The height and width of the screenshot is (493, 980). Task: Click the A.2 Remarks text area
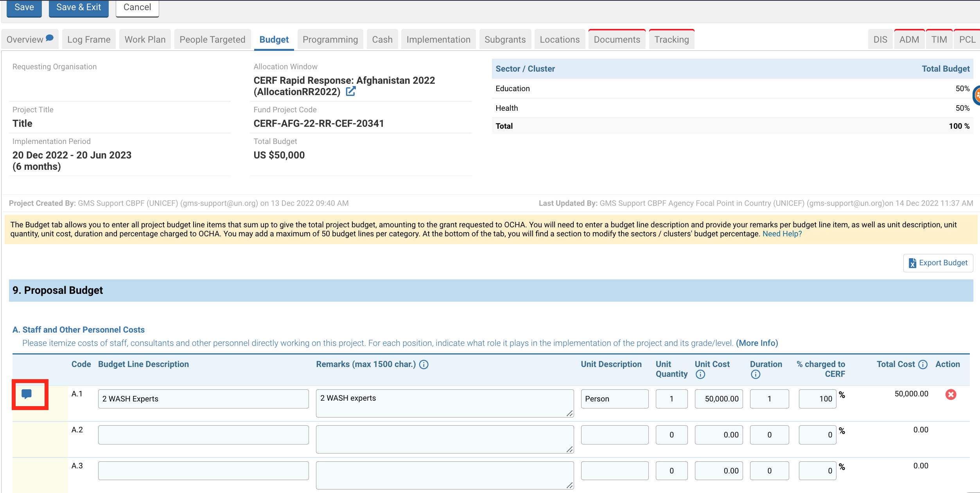click(445, 439)
